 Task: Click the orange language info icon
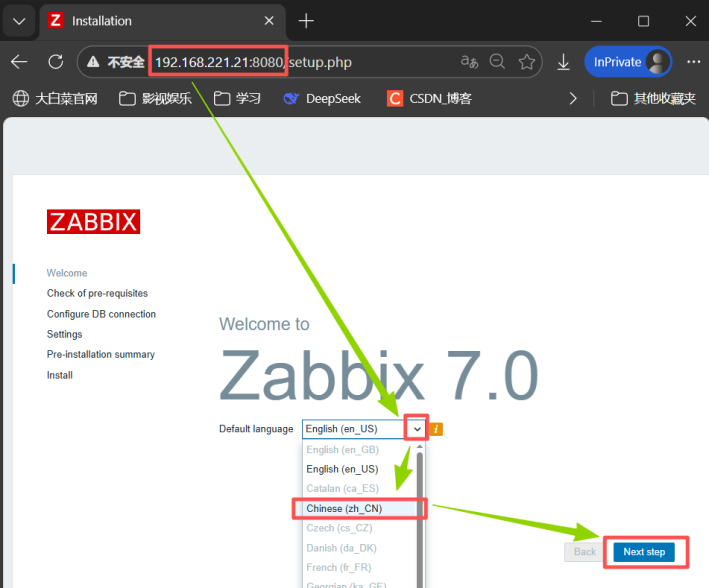[436, 429]
